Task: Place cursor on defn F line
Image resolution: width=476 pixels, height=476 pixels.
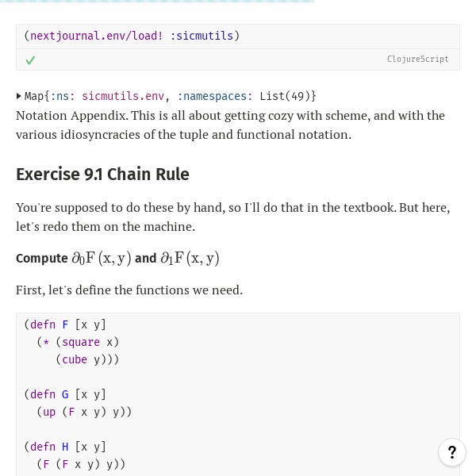Action: coord(65,324)
